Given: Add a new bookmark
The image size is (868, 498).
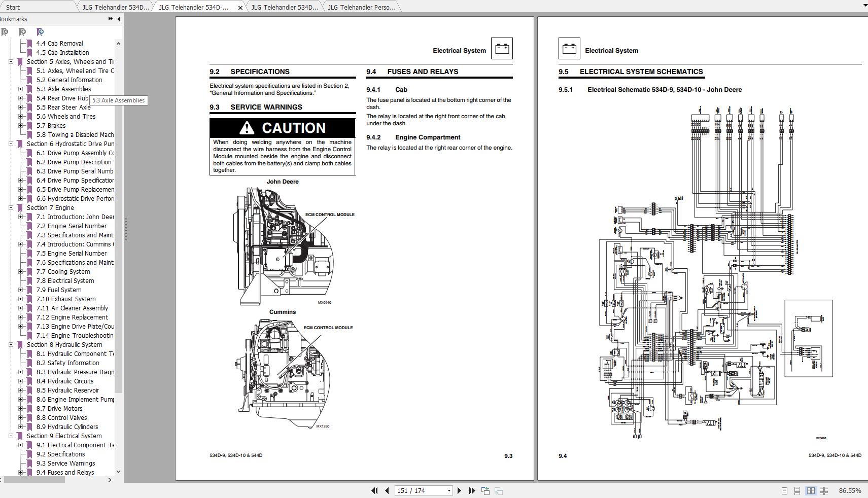Looking at the screenshot, I should tap(23, 31).
